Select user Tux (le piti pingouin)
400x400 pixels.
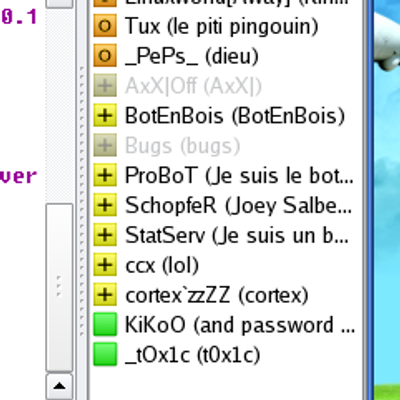coord(222,26)
